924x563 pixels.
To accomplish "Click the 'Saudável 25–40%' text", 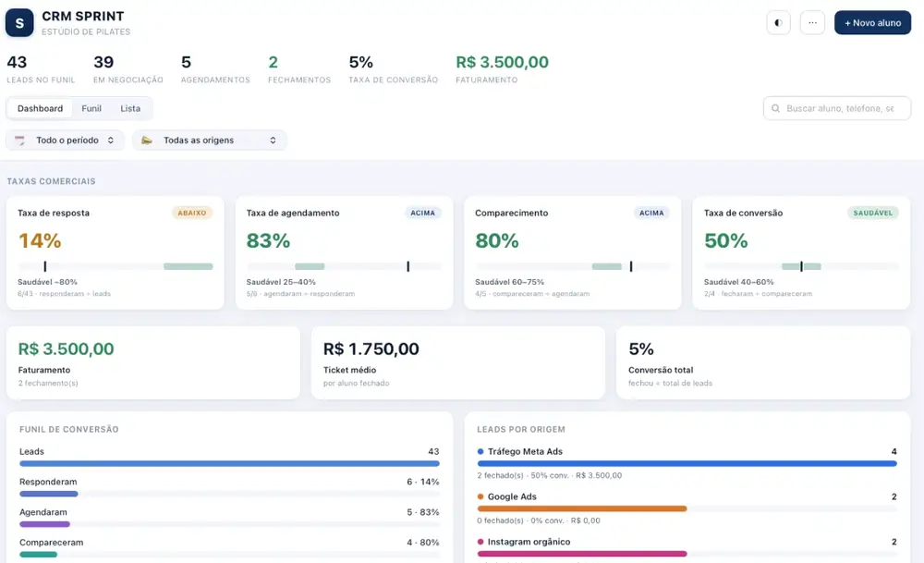I will (x=281, y=282).
